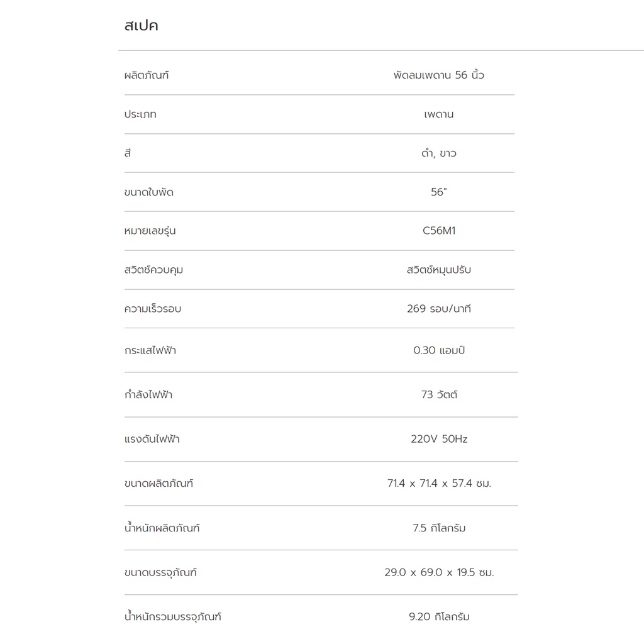Click the สวิตช์หมุนปรับ value
This screenshot has width=644, height=644.
click(x=438, y=269)
